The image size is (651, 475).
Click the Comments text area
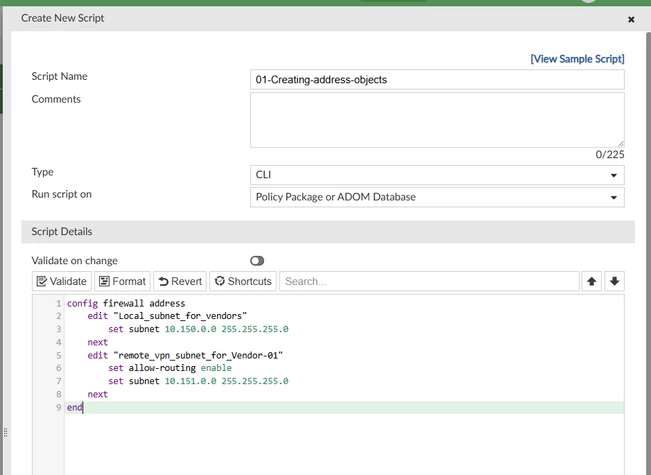point(437,120)
